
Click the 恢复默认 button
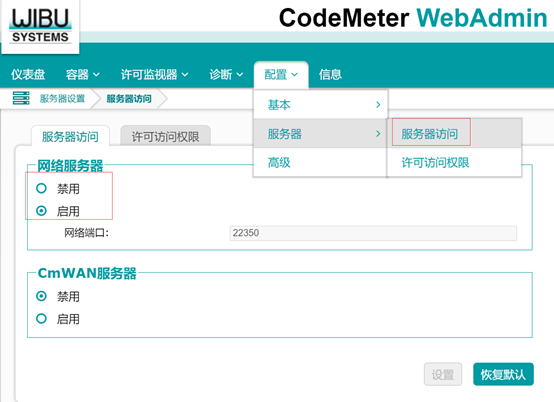pos(503,374)
